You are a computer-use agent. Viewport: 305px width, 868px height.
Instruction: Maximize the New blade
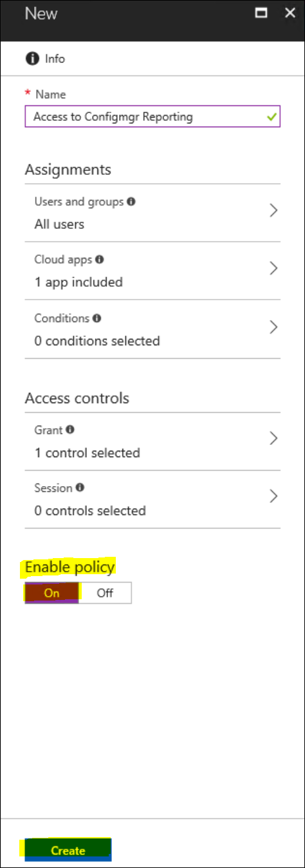coord(261,13)
